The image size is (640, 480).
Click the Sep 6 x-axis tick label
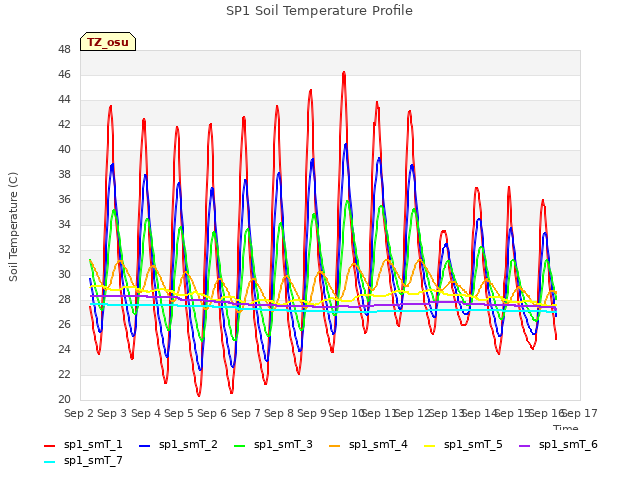(212, 413)
